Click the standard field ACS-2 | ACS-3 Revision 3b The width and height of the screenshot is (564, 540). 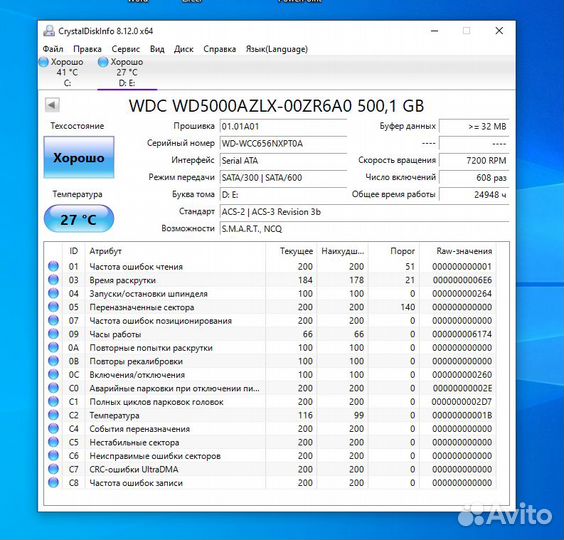coord(364,212)
